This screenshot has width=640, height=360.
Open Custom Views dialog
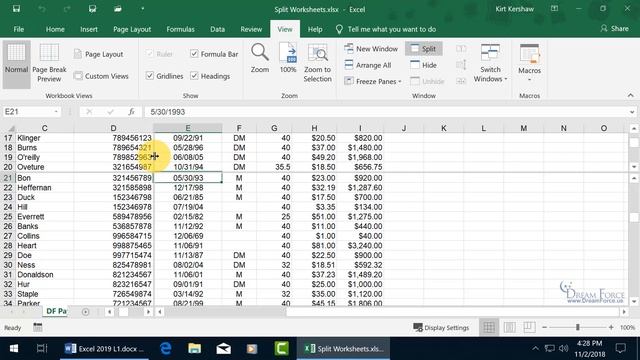(x=101, y=76)
